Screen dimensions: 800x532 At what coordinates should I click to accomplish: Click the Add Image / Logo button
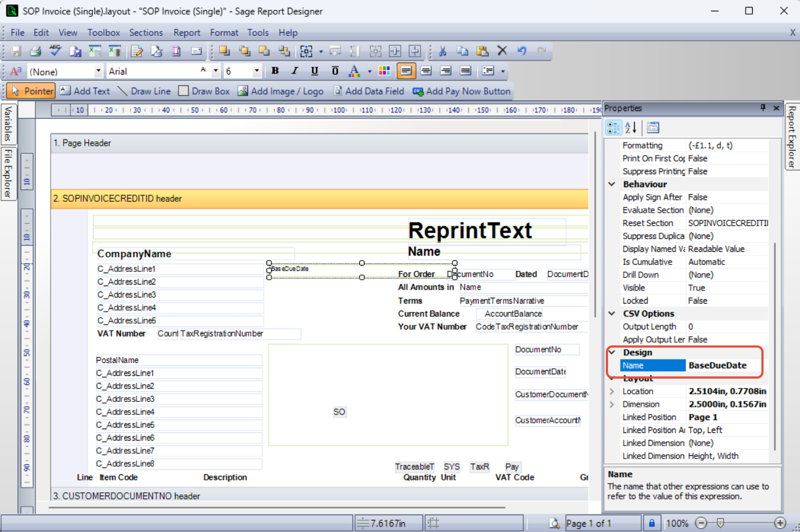point(281,91)
